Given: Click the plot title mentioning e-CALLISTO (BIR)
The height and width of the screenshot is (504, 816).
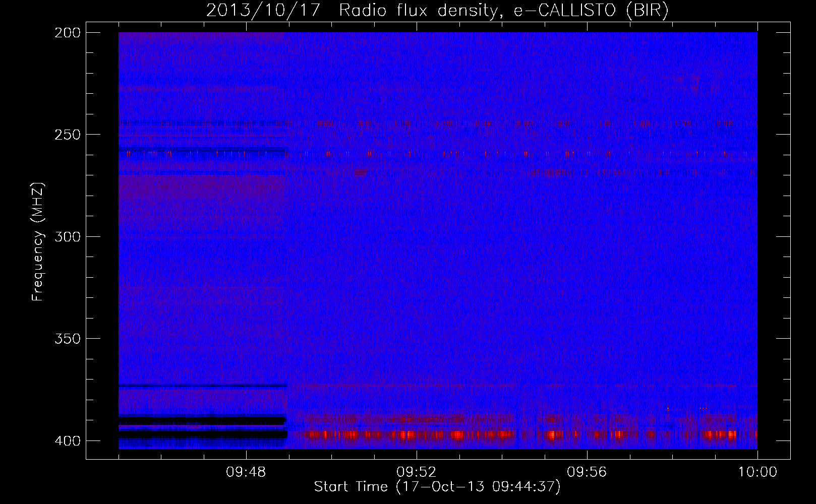Looking at the screenshot, I should 437,11.
